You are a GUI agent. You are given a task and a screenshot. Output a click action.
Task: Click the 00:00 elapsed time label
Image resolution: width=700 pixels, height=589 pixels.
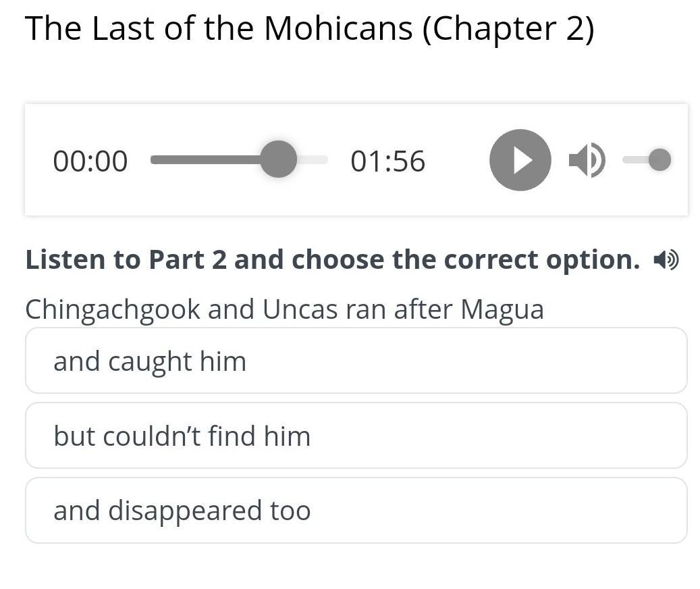[x=90, y=161]
